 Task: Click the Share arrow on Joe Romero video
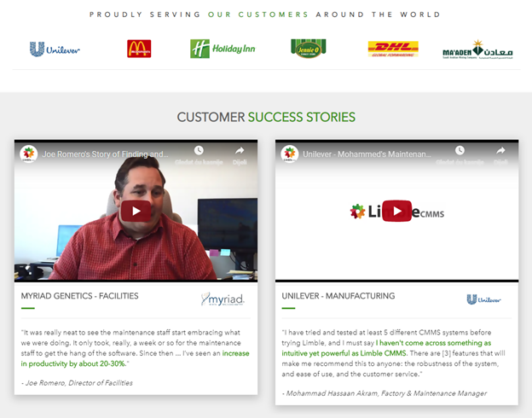(240, 150)
